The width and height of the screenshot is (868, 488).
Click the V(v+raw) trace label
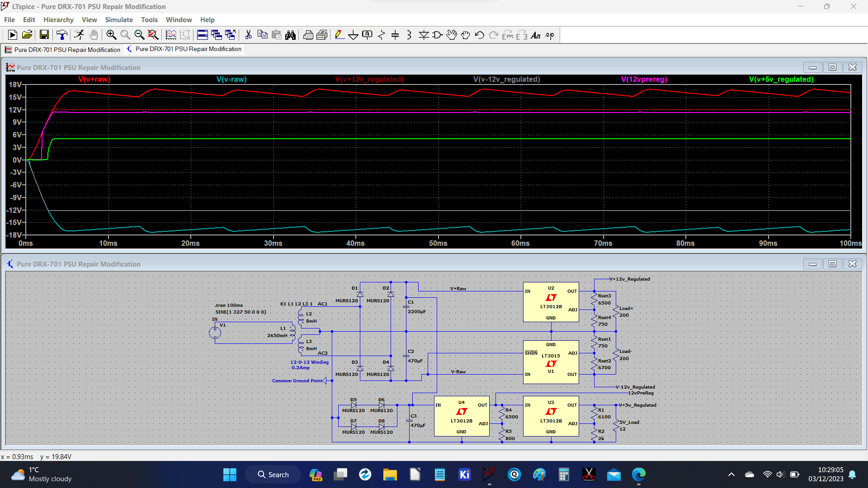(x=94, y=79)
